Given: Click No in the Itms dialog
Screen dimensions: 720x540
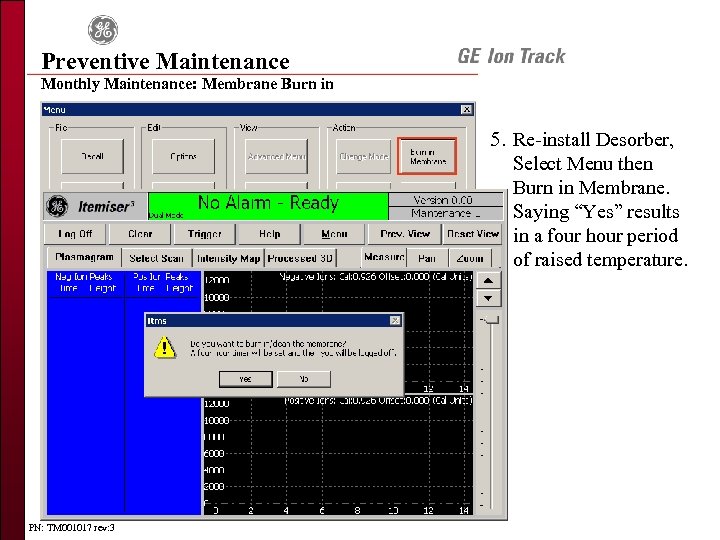Looking at the screenshot, I should pyautogui.click(x=304, y=379).
